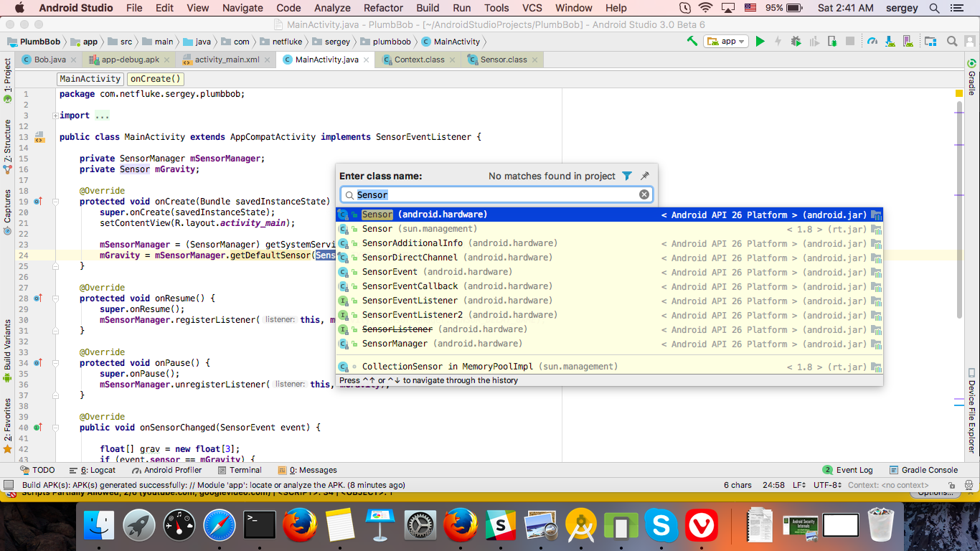Open the Refactor menu
Image resolution: width=980 pixels, height=551 pixels.
pyautogui.click(x=383, y=8)
